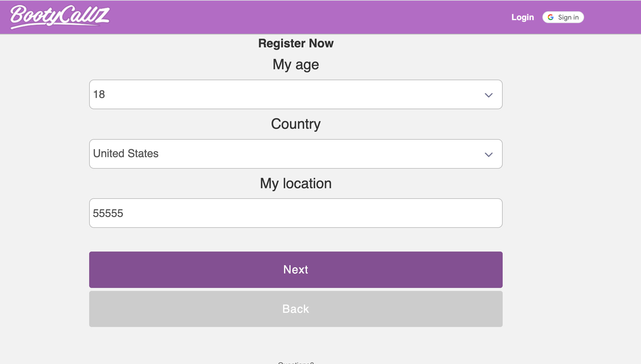
Task: Click the age dropdown chevron arrow
Action: pyautogui.click(x=488, y=95)
